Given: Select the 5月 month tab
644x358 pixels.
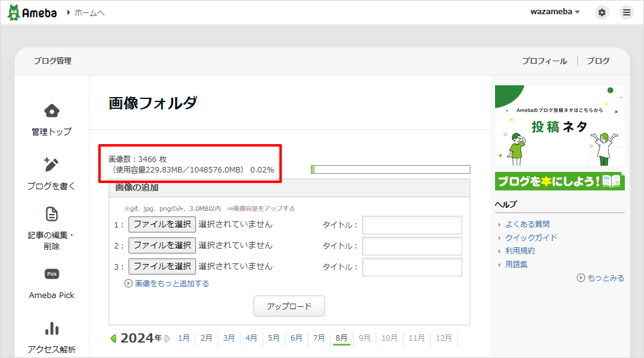Looking at the screenshot, I should click(274, 338).
